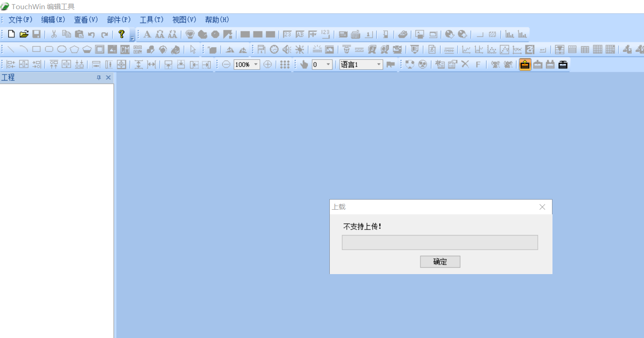
Task: Open the state dropdown showing 0
Action: (x=328, y=65)
